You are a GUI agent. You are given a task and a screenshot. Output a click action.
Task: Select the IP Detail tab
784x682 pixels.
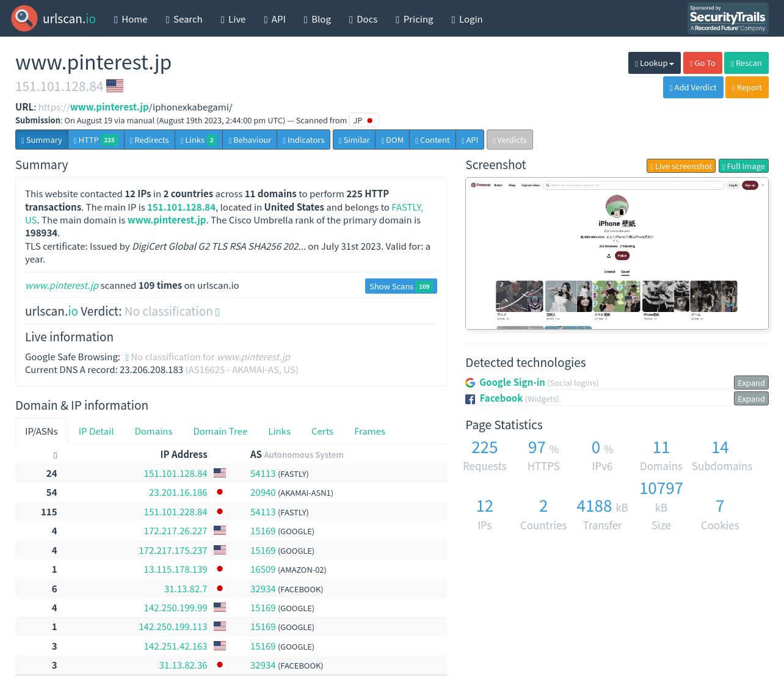pyautogui.click(x=96, y=431)
